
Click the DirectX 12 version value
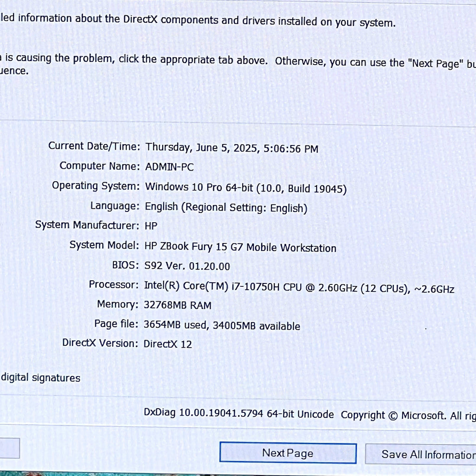coord(167,344)
